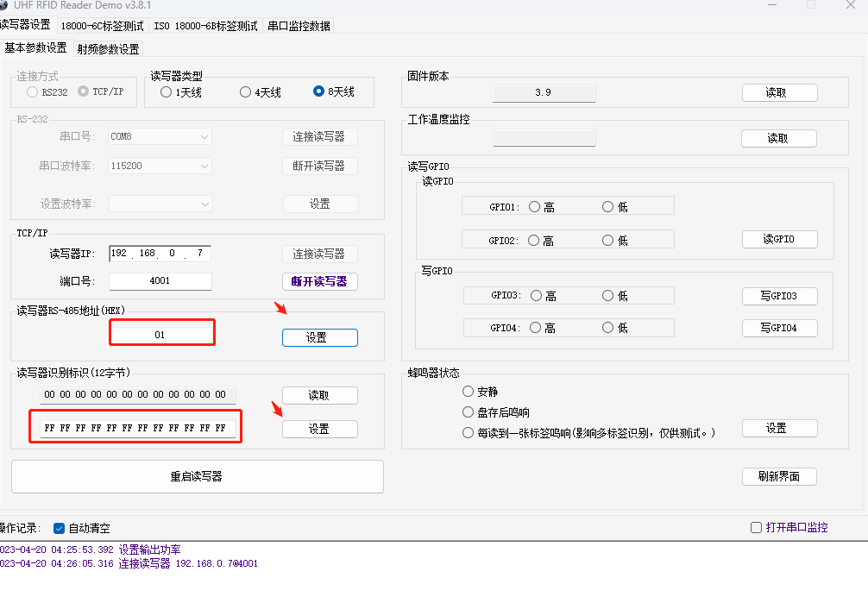Set GPIO3 to 低
The height and width of the screenshot is (603, 868).
607,296
